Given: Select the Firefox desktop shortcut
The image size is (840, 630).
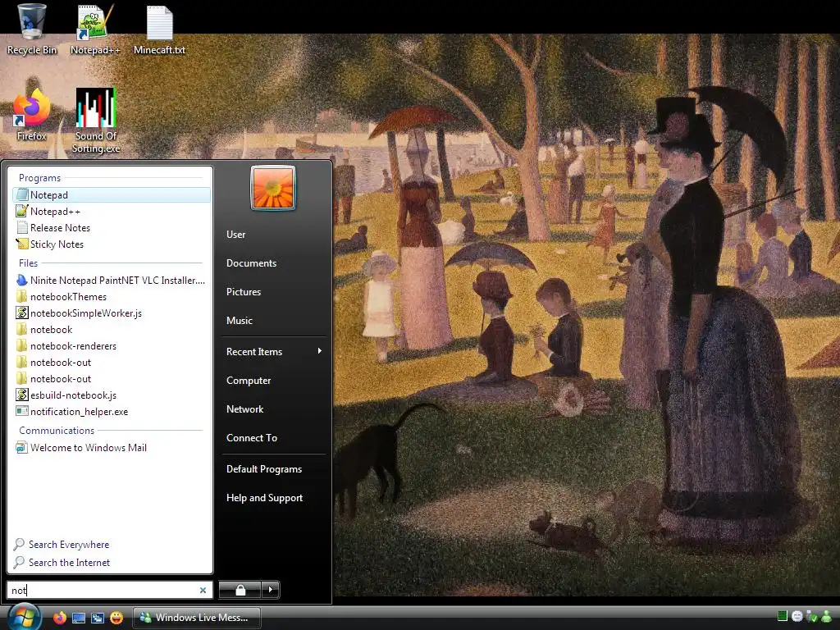Looking at the screenshot, I should click(32, 115).
